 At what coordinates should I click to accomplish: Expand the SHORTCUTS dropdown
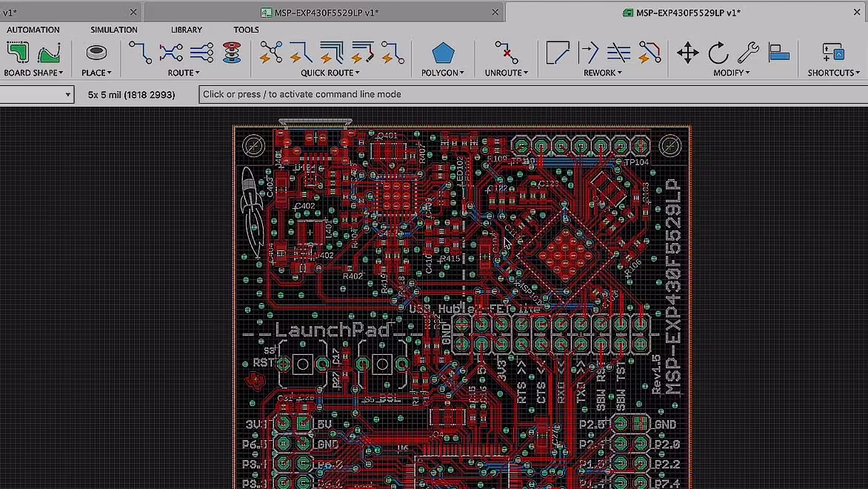(x=834, y=73)
